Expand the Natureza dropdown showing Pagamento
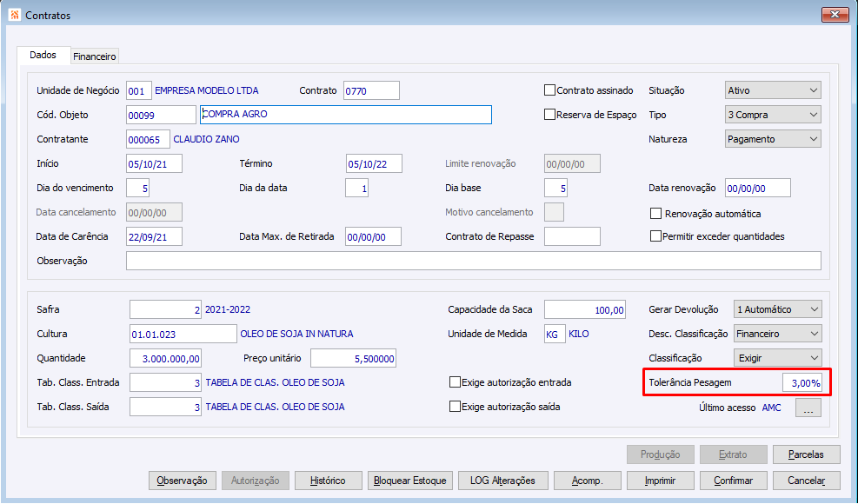Image resolution: width=858 pixels, height=504 pixels. point(773,139)
